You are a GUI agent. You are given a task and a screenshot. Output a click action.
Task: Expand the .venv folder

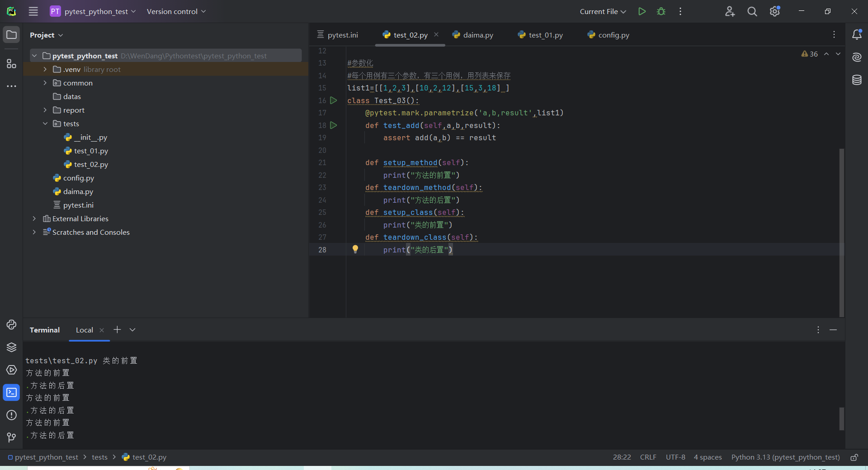pos(45,69)
